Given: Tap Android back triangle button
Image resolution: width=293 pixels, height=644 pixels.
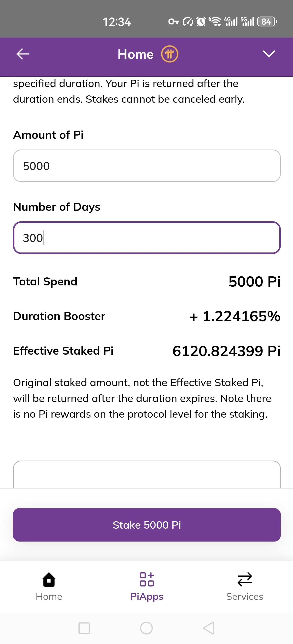Looking at the screenshot, I should click(x=209, y=628).
